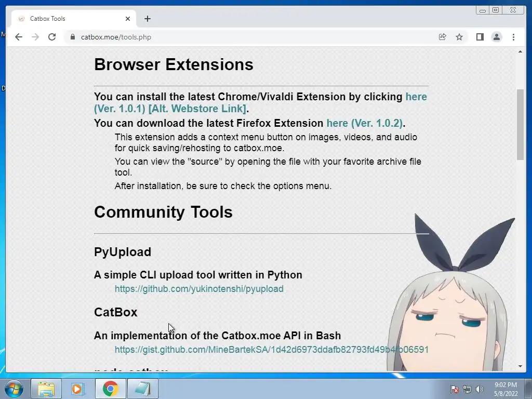Screen dimensions: 532x399
Task: Click the vertical scrollbar thumb
Action: (x=520, y=124)
